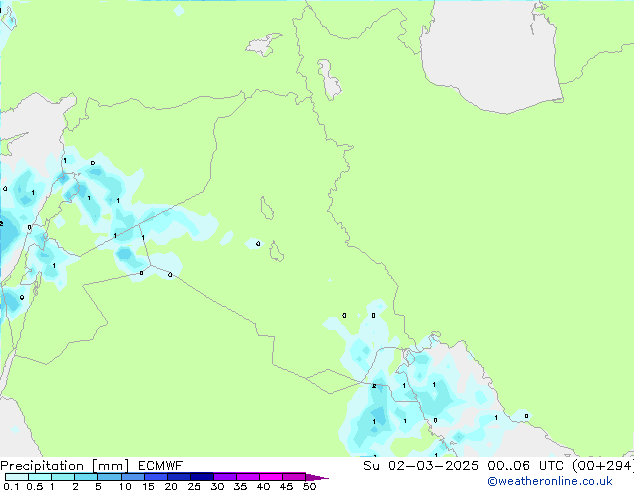This screenshot has width=634, height=490.
Task: Click the above-50 arrow tip of legend
Action: coord(317,477)
